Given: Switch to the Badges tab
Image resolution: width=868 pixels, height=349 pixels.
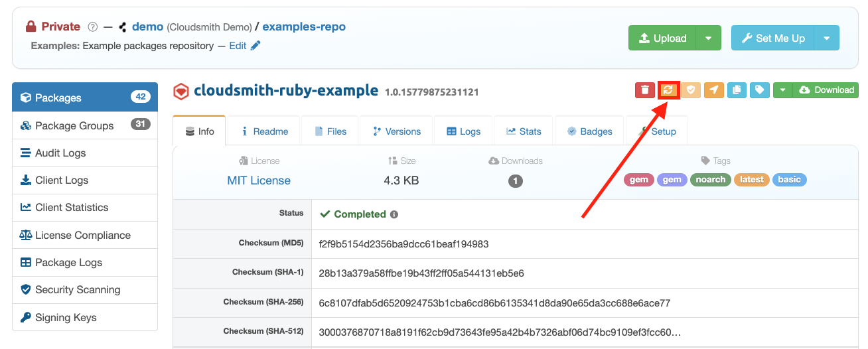Looking at the screenshot, I should (589, 131).
